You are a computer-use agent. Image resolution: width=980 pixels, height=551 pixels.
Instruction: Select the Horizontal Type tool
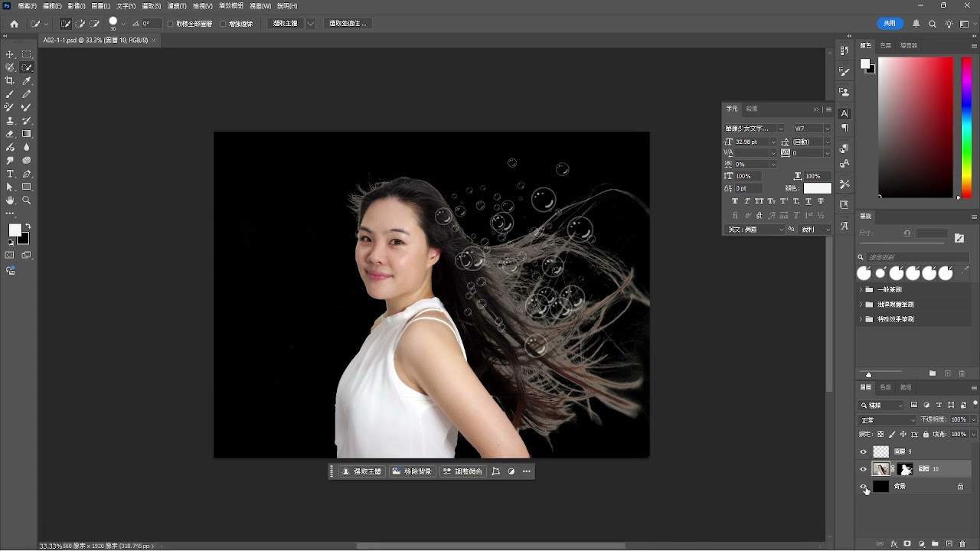pos(10,174)
